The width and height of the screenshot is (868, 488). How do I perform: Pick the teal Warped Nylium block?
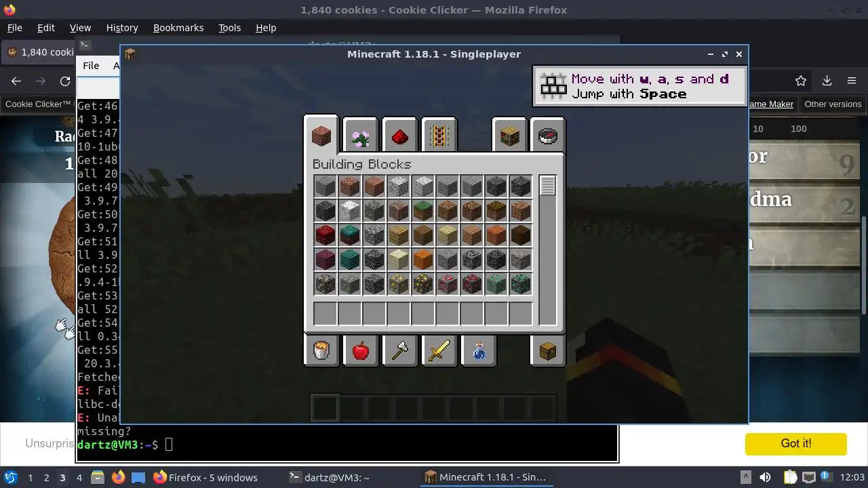pos(349,235)
